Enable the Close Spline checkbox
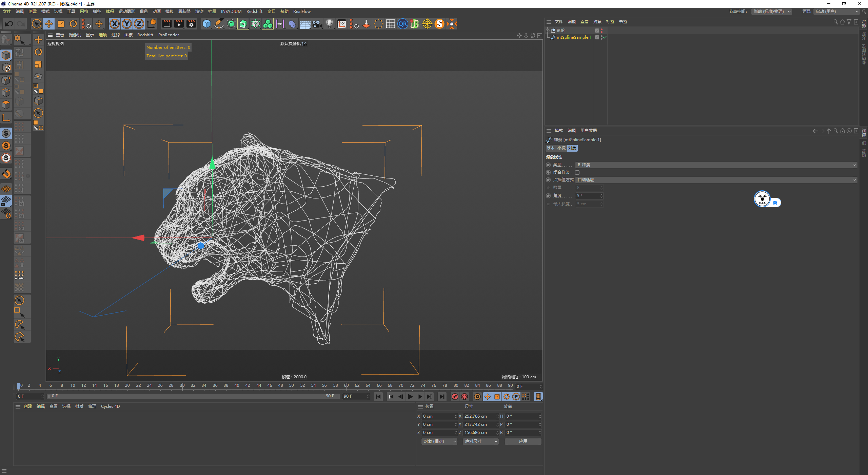 pyautogui.click(x=577, y=172)
